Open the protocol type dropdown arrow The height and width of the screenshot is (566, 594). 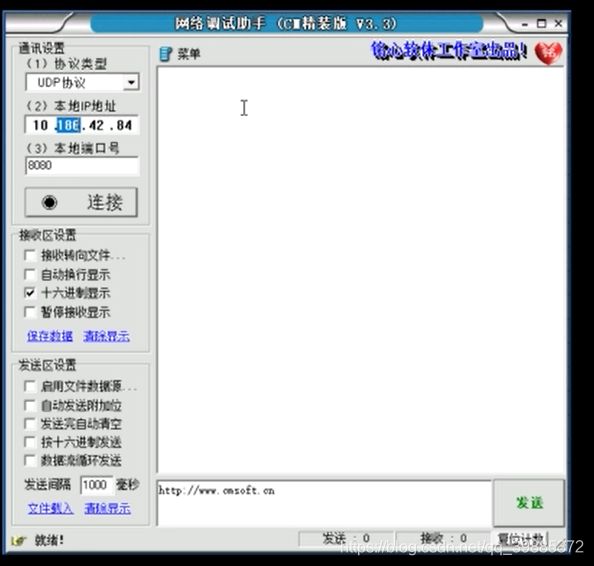tap(131, 82)
